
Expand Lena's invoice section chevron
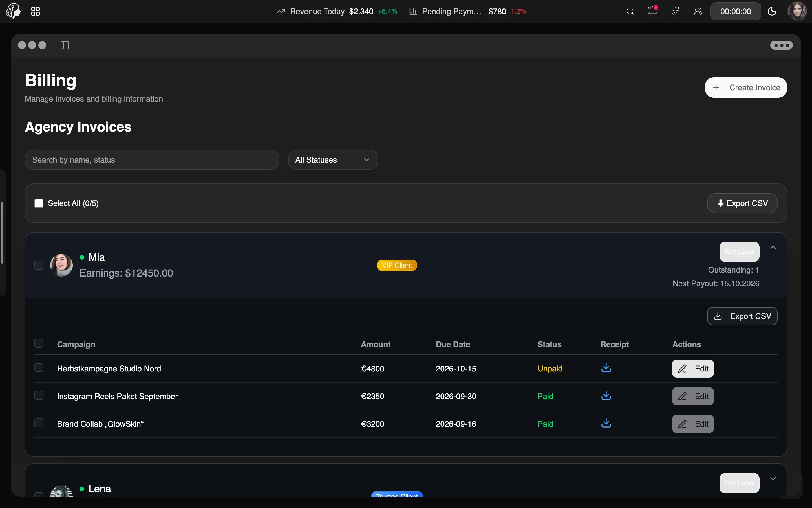pyautogui.click(x=773, y=479)
